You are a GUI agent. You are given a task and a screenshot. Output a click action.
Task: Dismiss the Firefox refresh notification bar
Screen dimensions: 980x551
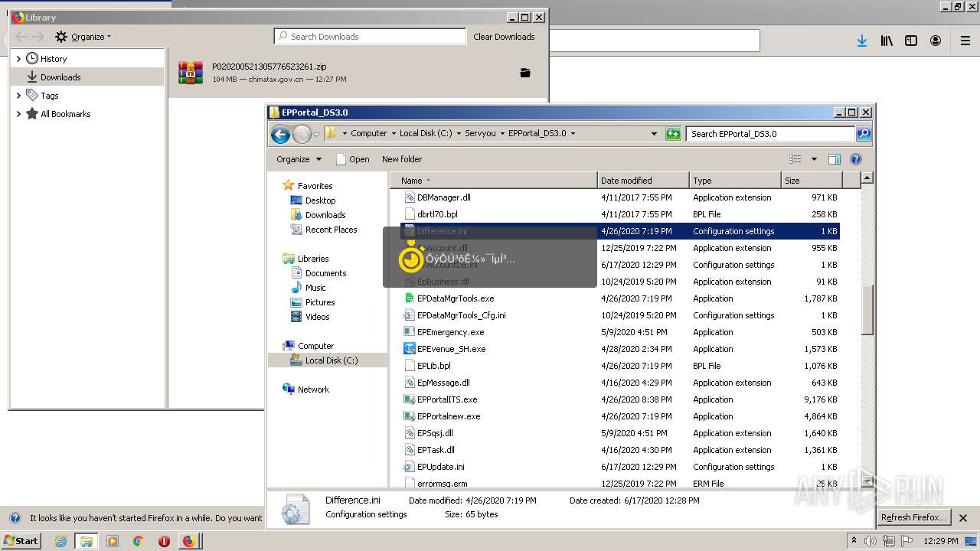[x=964, y=518]
